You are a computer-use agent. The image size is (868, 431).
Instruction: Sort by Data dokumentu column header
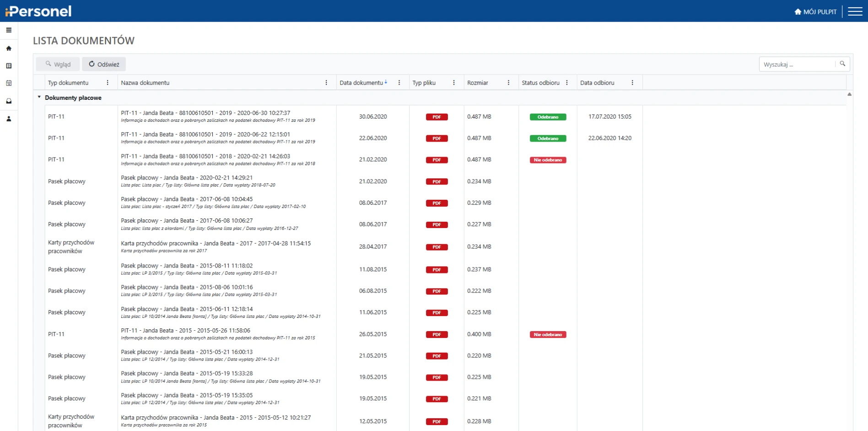point(361,83)
